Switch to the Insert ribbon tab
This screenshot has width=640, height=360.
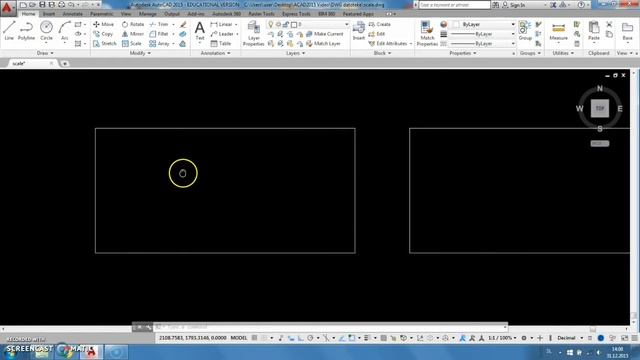(49, 14)
